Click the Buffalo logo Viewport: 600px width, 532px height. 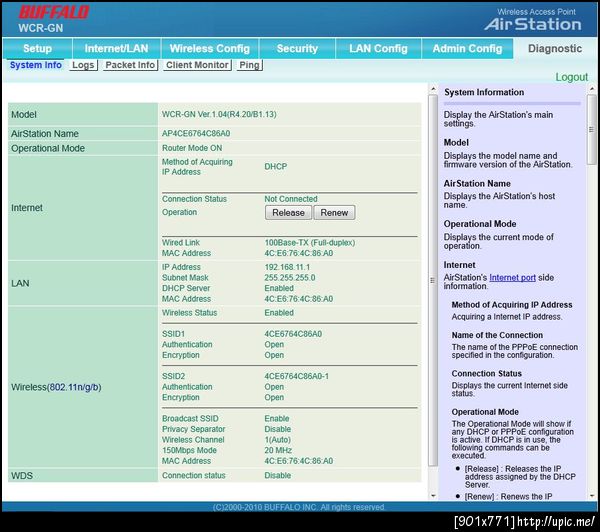(x=54, y=12)
